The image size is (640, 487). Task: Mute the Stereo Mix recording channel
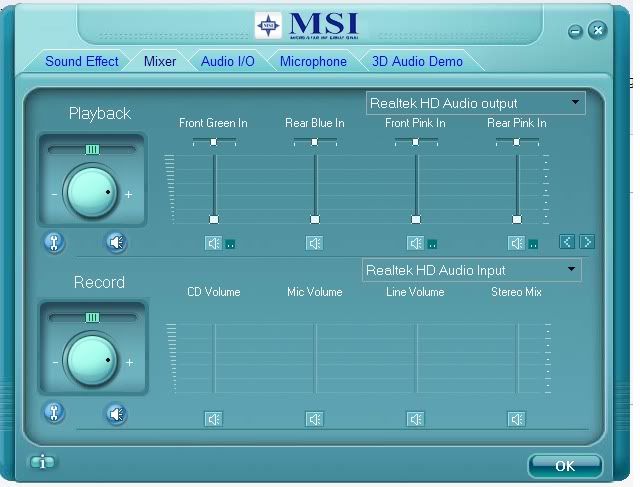(516, 419)
